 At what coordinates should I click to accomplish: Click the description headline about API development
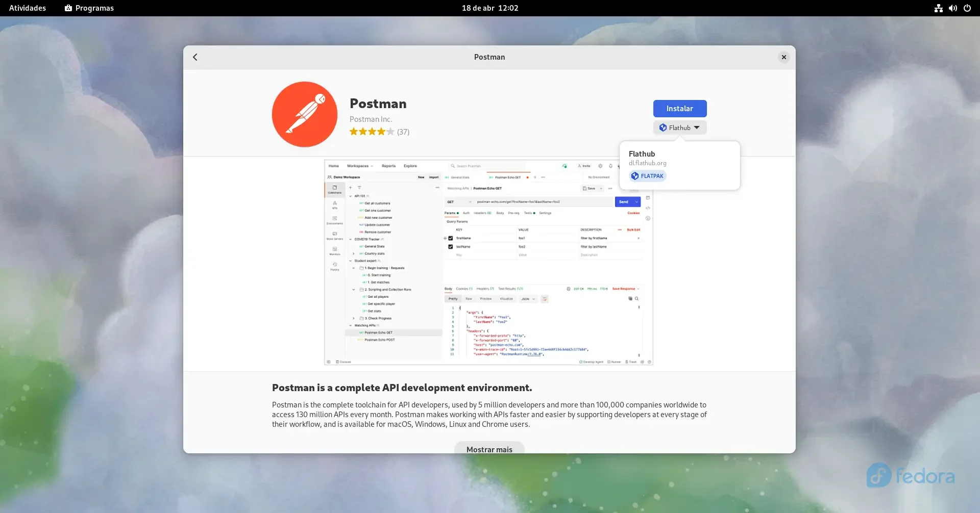[402, 388]
